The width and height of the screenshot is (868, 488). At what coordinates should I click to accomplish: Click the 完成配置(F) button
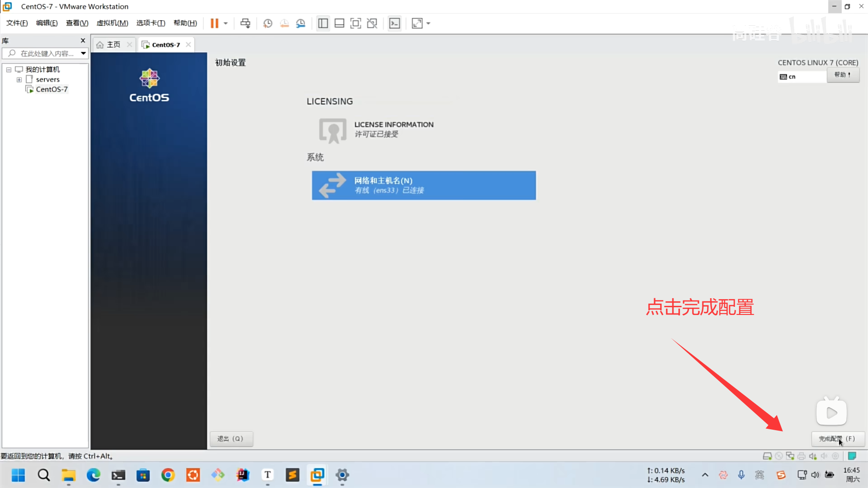tap(837, 439)
